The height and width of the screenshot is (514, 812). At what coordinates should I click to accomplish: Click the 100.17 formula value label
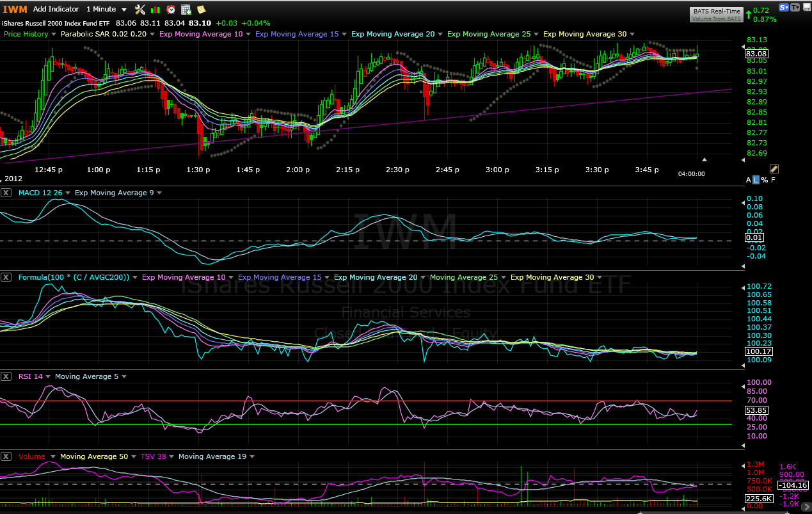758,351
